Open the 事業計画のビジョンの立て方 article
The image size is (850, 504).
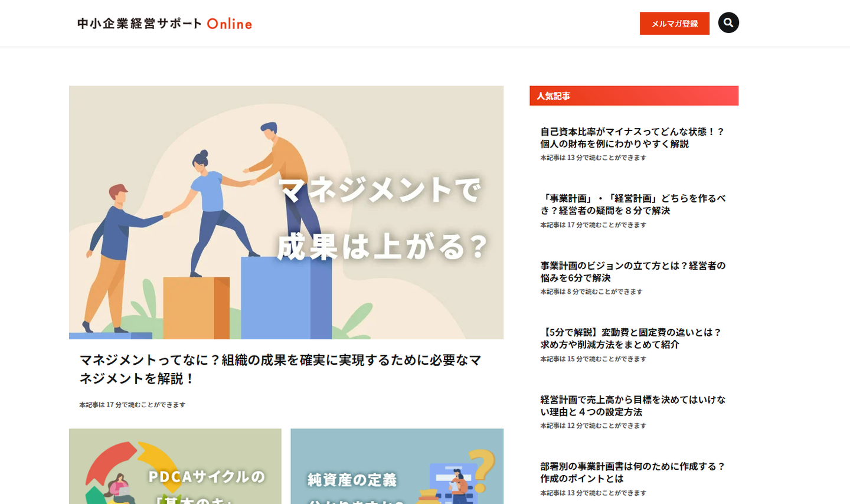(x=633, y=271)
